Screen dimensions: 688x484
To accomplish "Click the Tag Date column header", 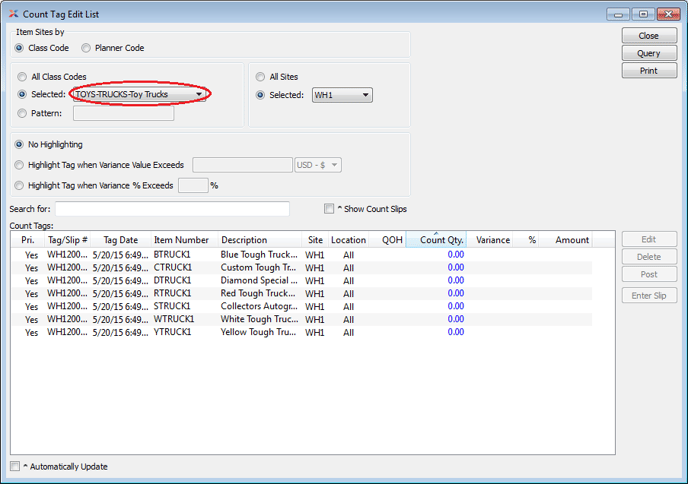I will pos(120,240).
